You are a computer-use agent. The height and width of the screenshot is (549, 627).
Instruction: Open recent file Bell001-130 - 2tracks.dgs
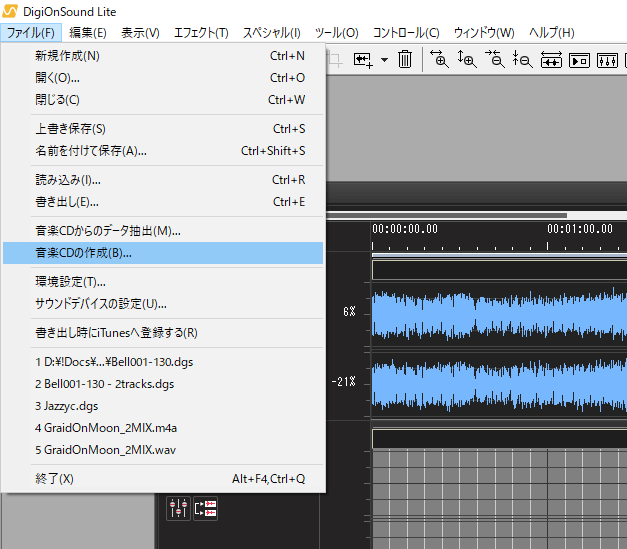tap(163, 384)
